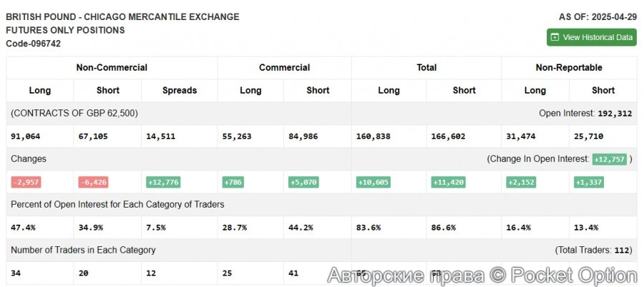Viewport: 644px width, 287px height.
Task: Click the Code-096742 label
Action: tap(33, 44)
